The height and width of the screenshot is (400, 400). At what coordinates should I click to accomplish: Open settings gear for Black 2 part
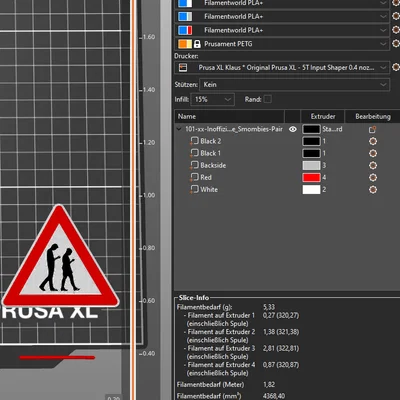(x=373, y=141)
